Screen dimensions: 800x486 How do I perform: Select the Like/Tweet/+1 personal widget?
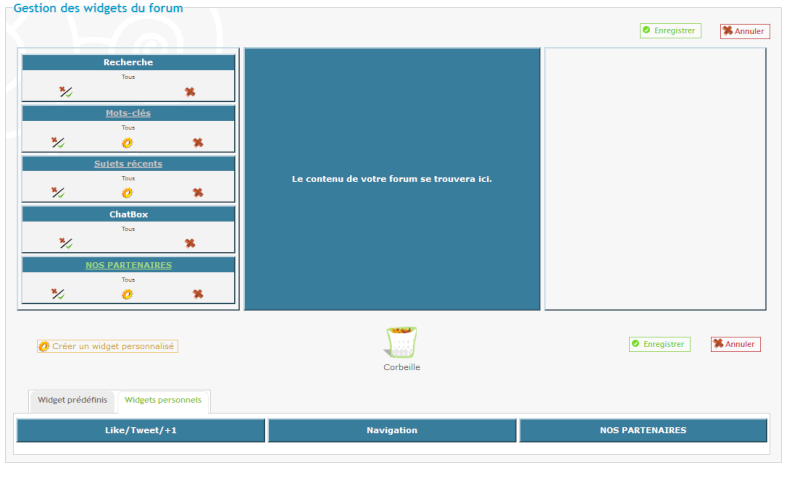coord(141,430)
